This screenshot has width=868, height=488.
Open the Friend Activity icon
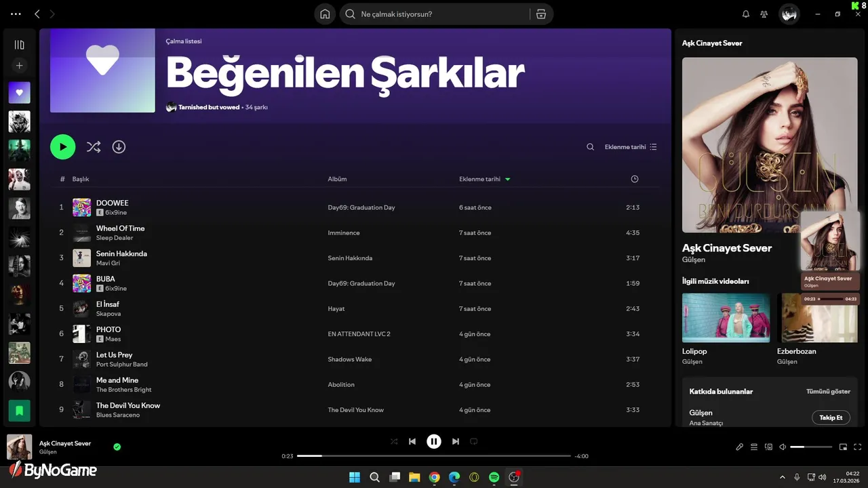coord(765,14)
